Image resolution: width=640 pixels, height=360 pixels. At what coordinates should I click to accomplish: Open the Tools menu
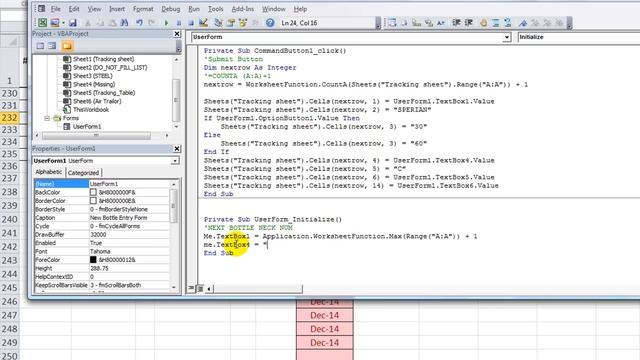216,9
